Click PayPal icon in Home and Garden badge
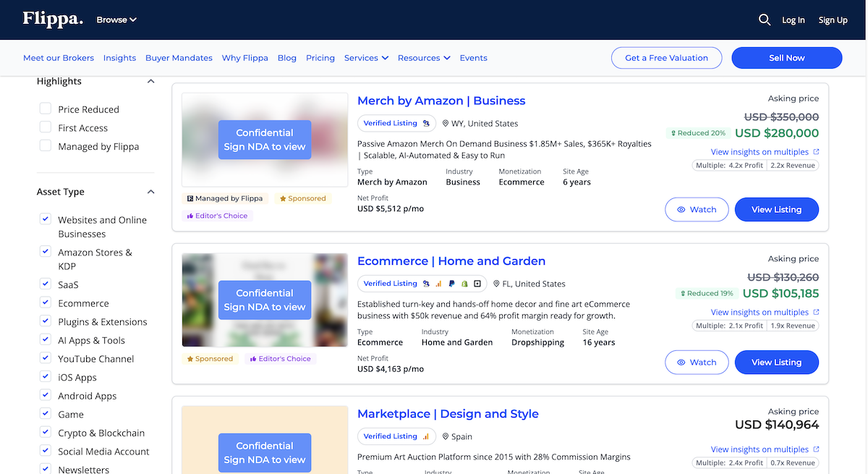The width and height of the screenshot is (868, 474). 451,284
